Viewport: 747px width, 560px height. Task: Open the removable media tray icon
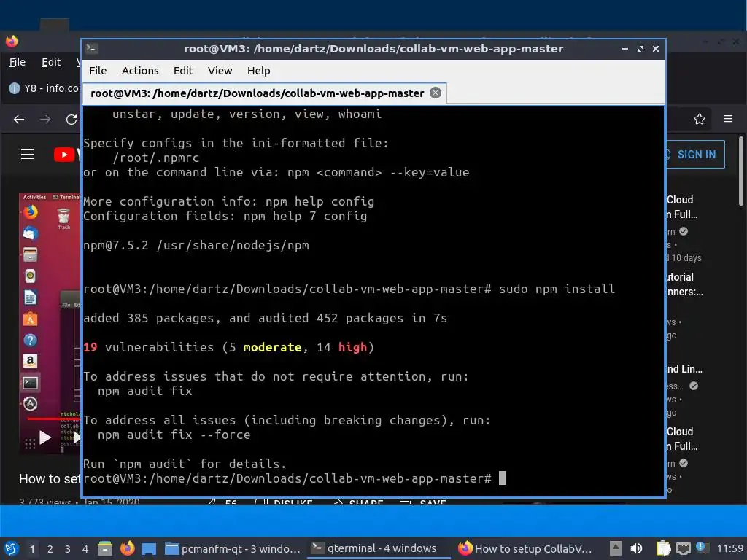pos(616,548)
